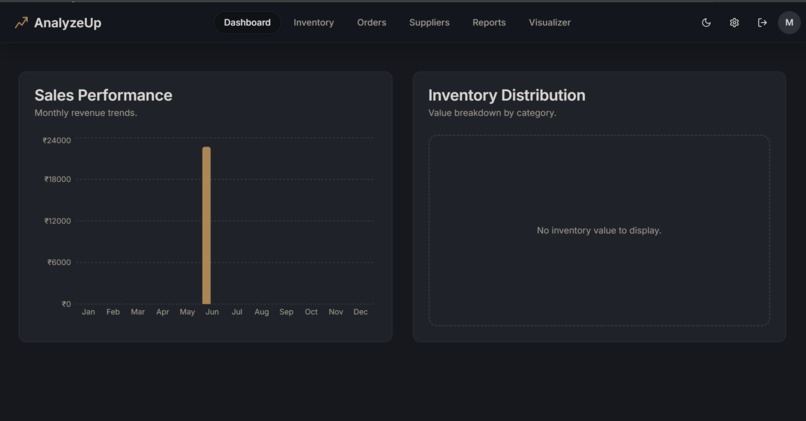Click the Apr month label
The height and width of the screenshot is (421, 806).
click(x=162, y=312)
